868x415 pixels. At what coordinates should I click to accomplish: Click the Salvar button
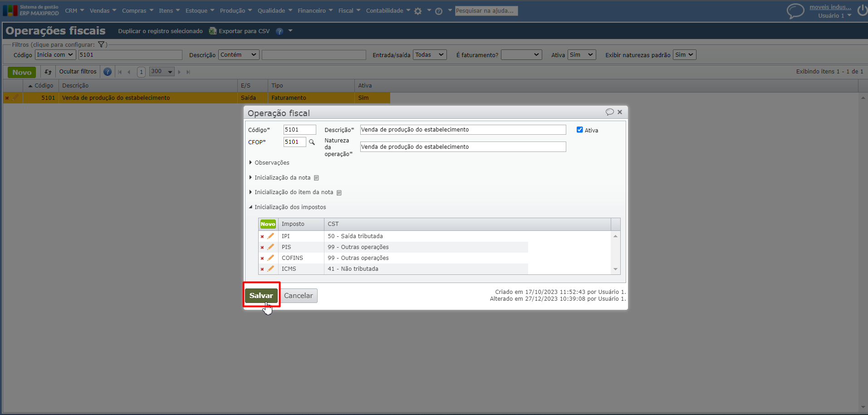[261, 296]
